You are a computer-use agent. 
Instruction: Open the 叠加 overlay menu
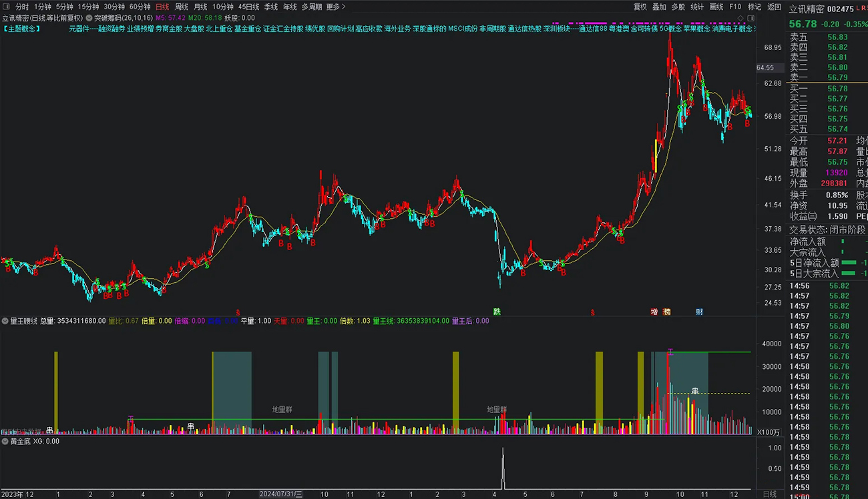659,7
